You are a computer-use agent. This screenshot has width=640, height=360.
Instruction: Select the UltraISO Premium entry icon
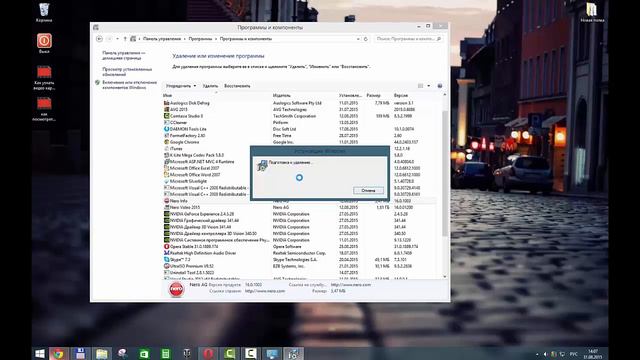pos(167,266)
